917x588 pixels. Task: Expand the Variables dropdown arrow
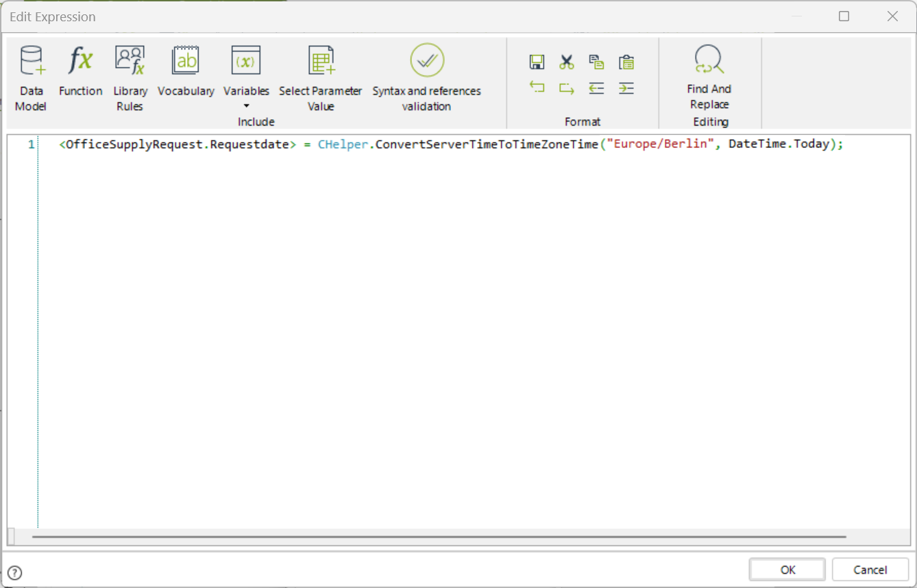pos(246,106)
